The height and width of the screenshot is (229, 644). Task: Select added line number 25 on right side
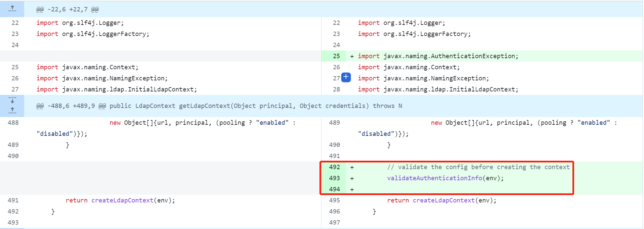336,56
